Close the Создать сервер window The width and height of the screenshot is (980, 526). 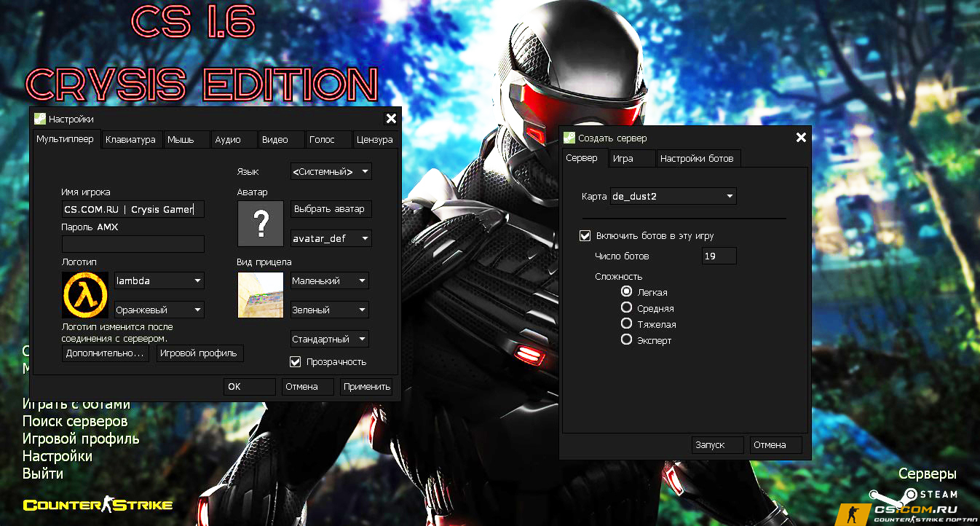[x=801, y=138]
